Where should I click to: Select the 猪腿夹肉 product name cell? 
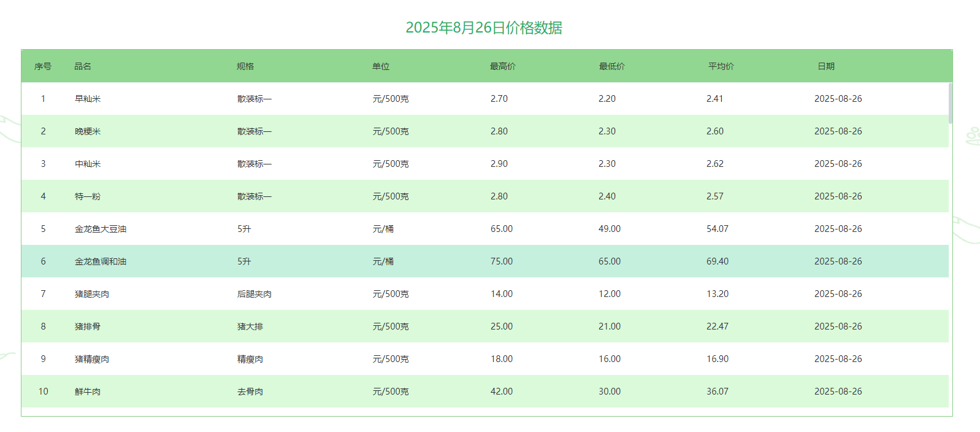pyautogui.click(x=92, y=294)
